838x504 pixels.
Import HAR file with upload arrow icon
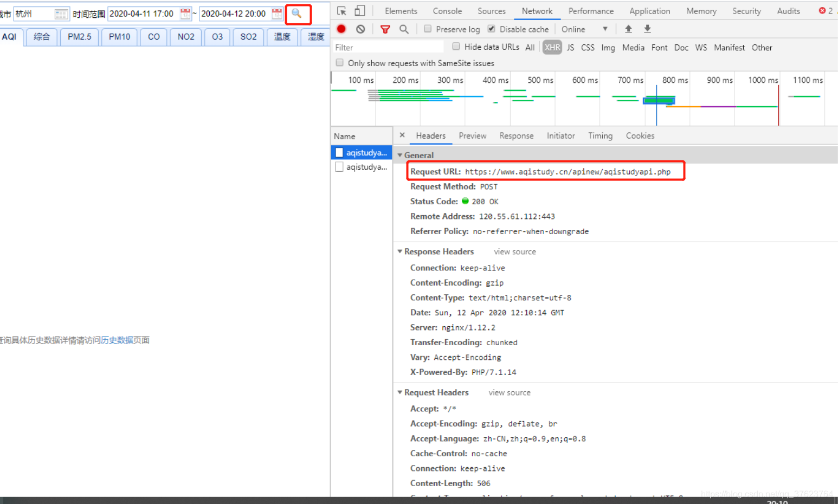[628, 29]
